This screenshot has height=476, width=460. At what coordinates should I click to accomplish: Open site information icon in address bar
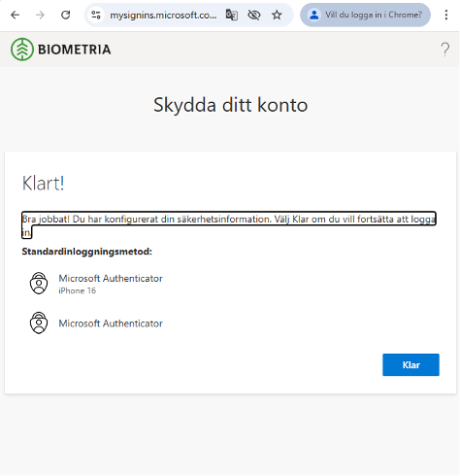coord(96,15)
